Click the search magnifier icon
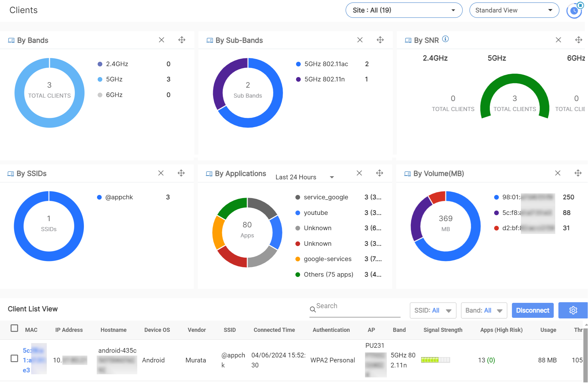Screen dimensions: 588x383 (313, 309)
